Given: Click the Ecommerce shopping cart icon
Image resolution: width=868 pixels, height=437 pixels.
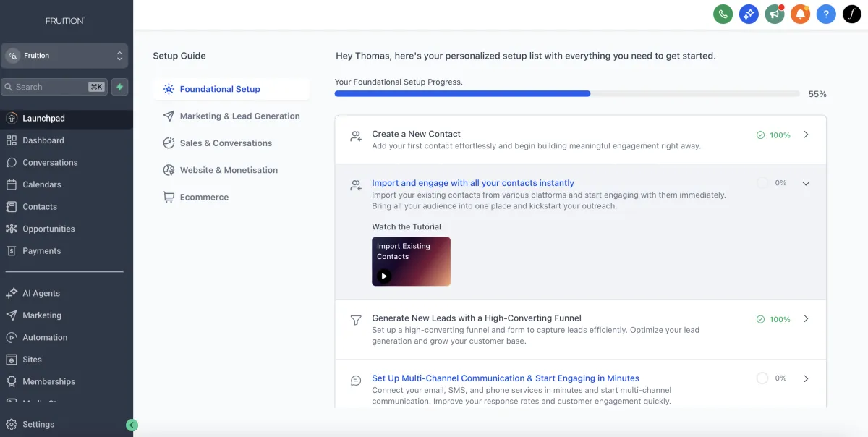Looking at the screenshot, I should coord(169,197).
